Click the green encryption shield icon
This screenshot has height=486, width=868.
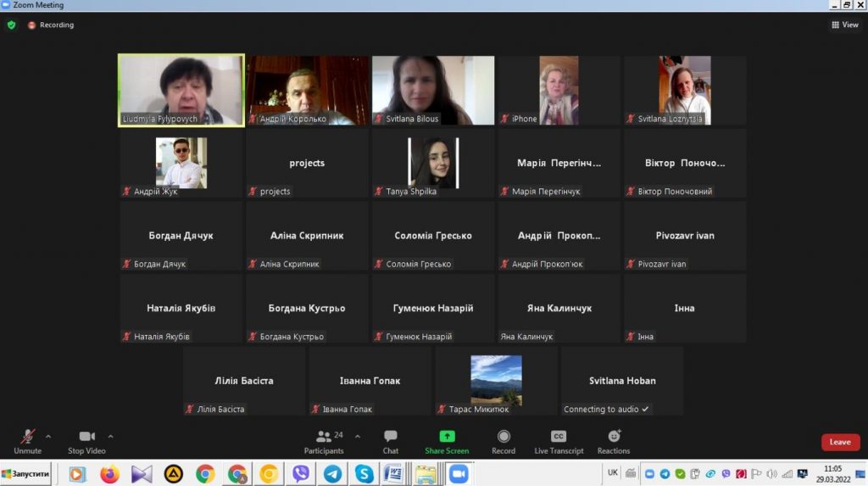[11, 25]
